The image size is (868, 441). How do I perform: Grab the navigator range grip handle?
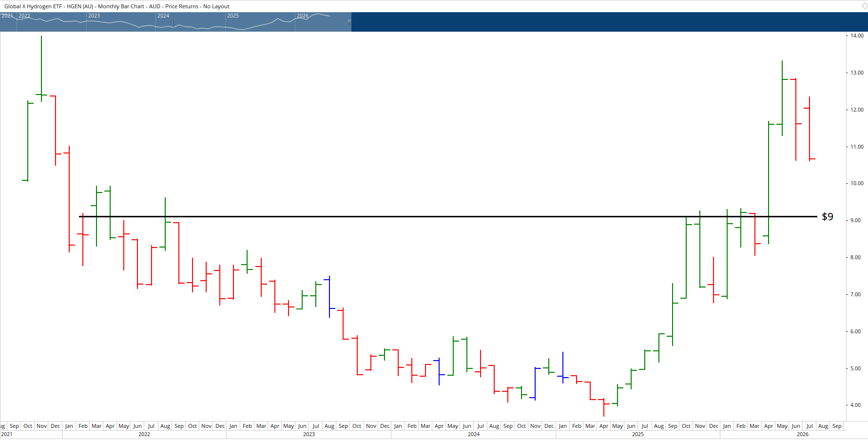(x=349, y=22)
